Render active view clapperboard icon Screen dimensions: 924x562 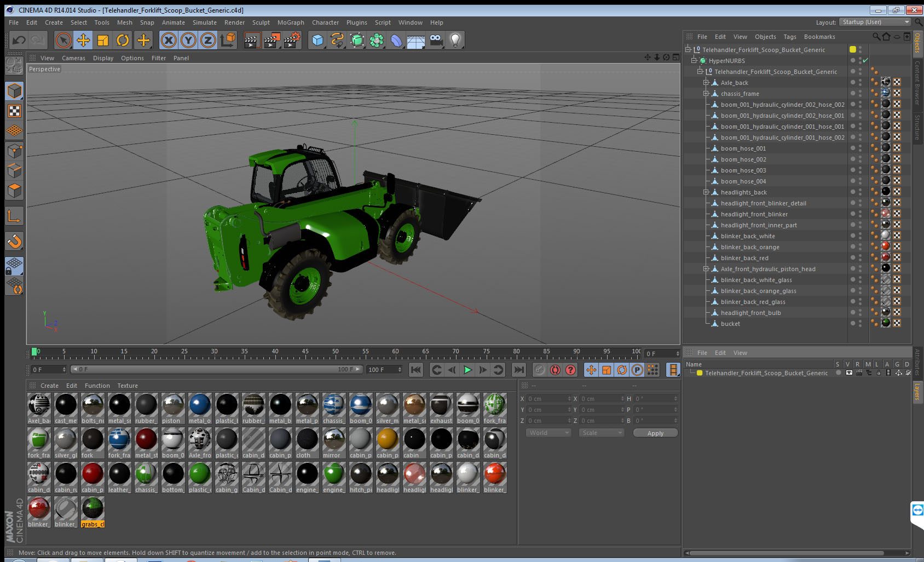point(252,40)
